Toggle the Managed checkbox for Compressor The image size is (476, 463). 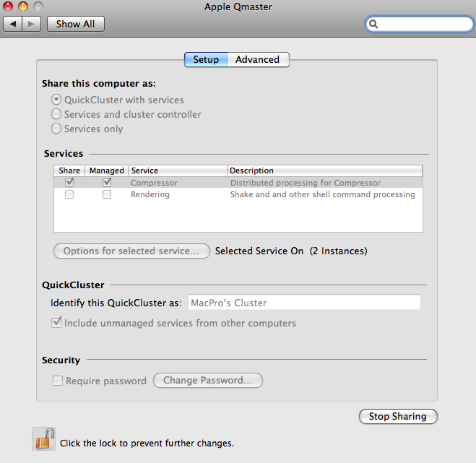coord(107,183)
